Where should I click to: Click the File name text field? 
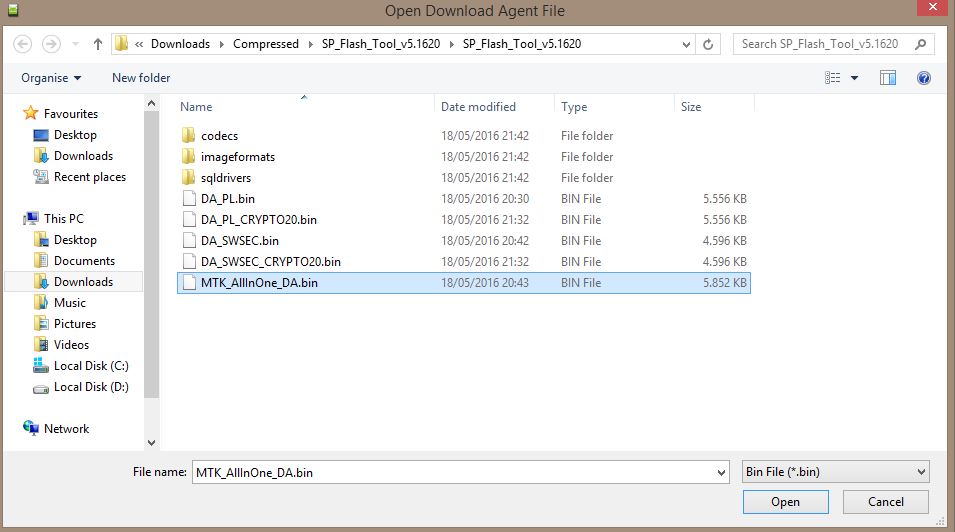pyautogui.click(x=454, y=472)
